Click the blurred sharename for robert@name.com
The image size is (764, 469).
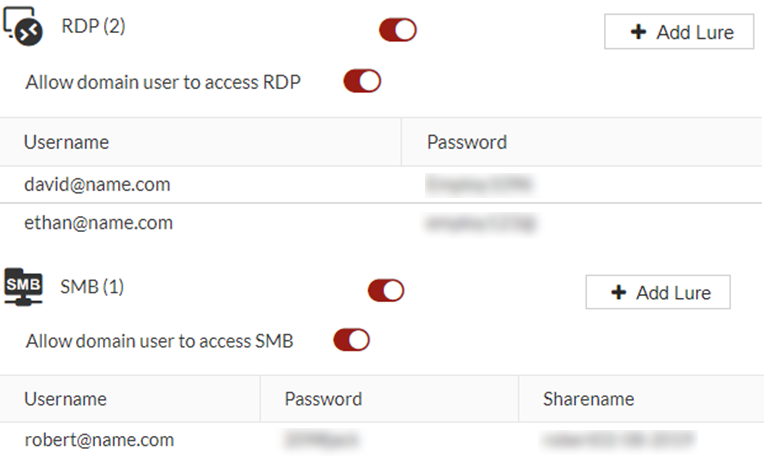click(618, 440)
